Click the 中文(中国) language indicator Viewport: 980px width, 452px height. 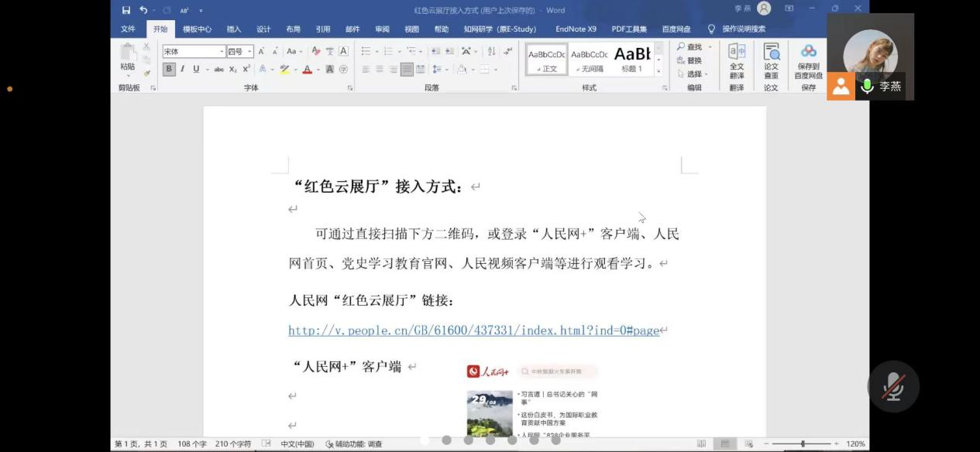coord(297,444)
